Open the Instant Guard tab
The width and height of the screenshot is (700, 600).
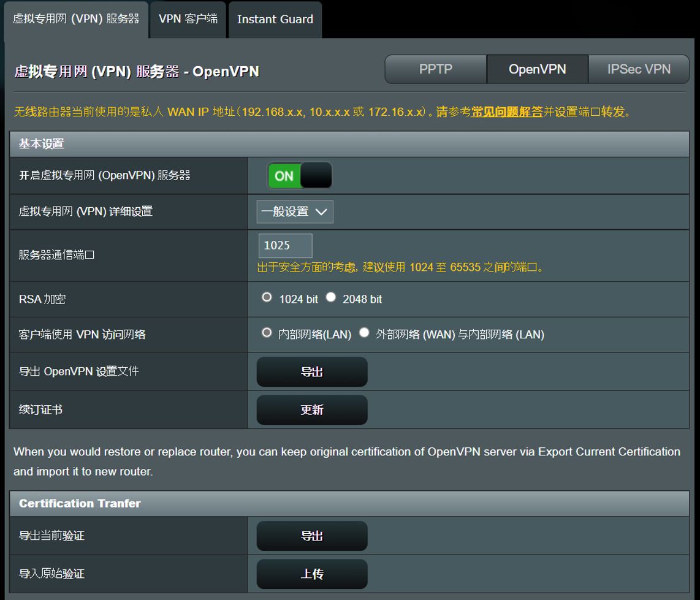tap(275, 20)
